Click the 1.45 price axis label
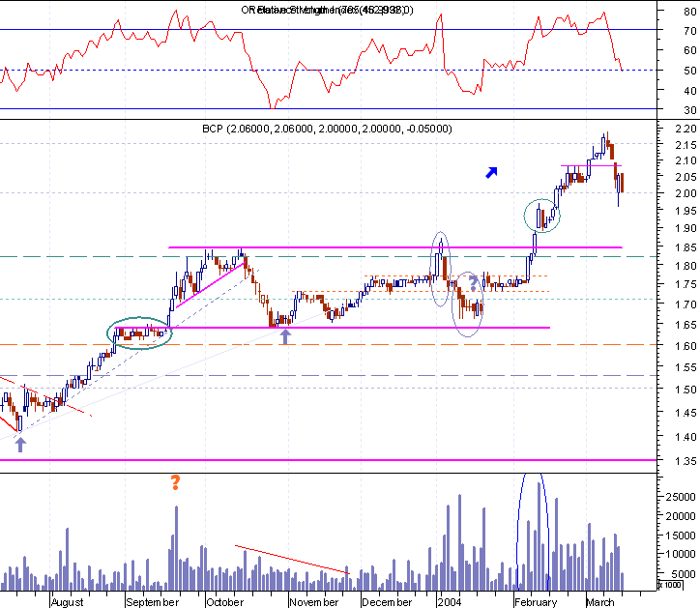700x608 pixels. [686, 413]
